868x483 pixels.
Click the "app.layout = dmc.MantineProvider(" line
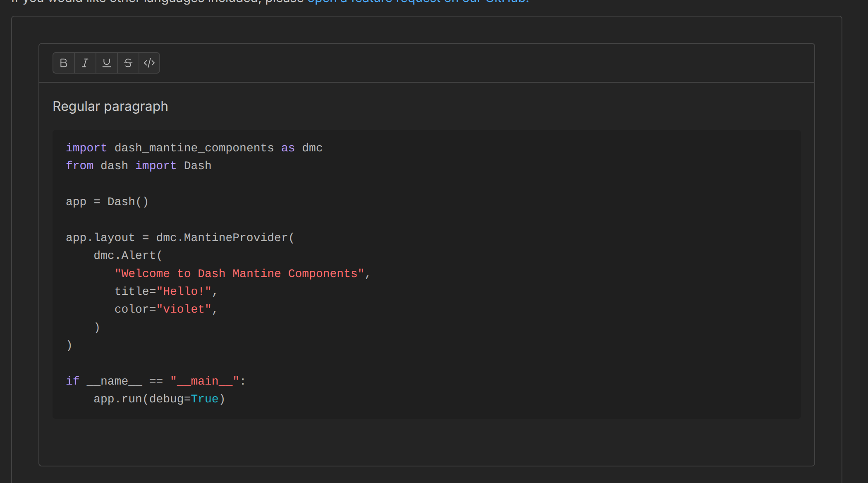(x=180, y=238)
